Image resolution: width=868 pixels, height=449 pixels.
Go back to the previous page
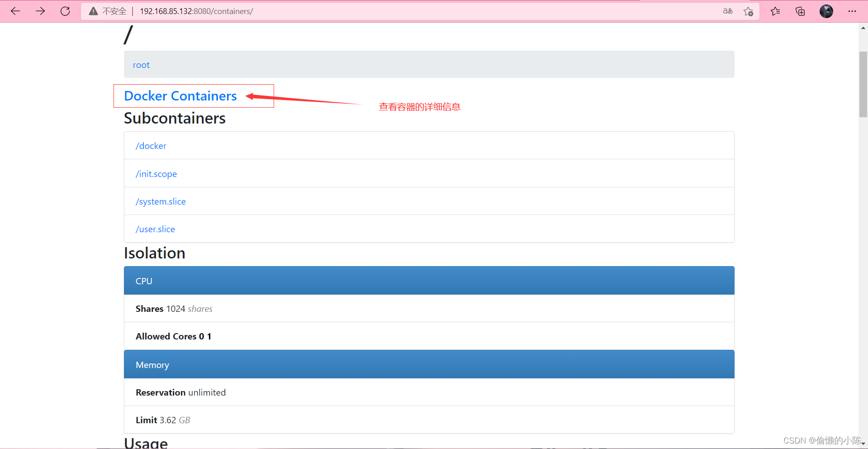click(x=15, y=11)
